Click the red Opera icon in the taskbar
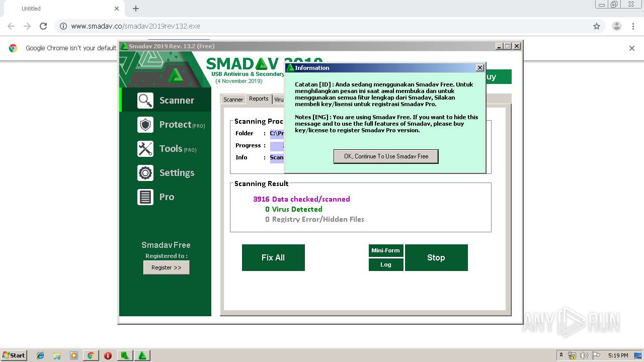The height and width of the screenshot is (362, 644). (108, 355)
